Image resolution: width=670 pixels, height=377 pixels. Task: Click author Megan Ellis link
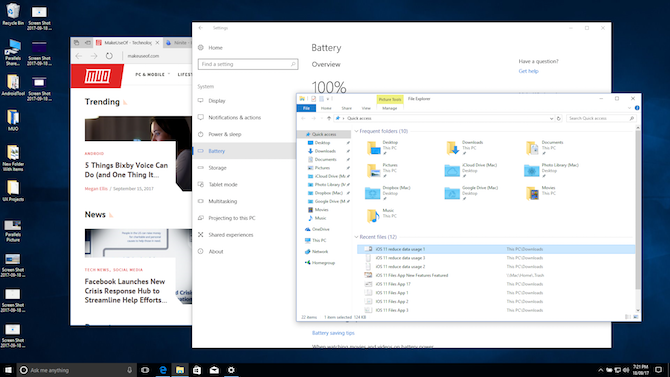point(96,188)
